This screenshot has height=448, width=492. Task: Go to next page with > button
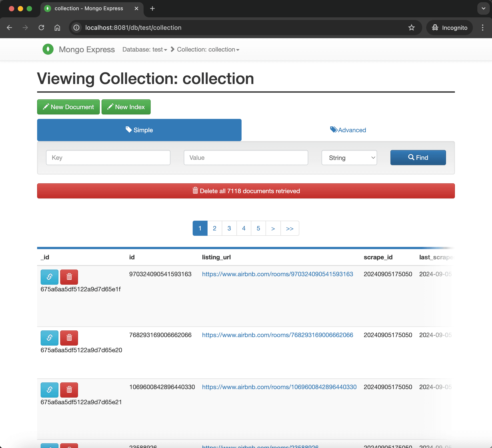273,228
